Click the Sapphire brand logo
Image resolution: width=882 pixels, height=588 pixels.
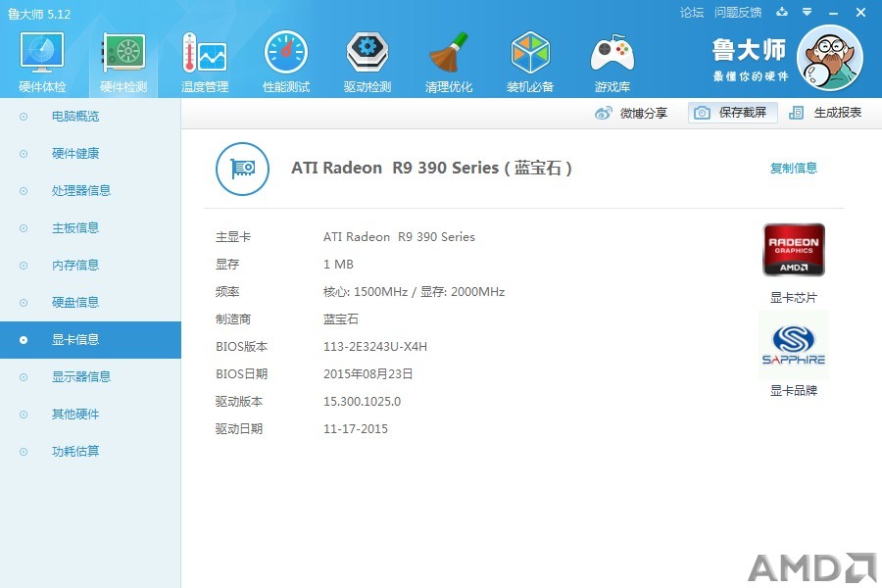(794, 345)
